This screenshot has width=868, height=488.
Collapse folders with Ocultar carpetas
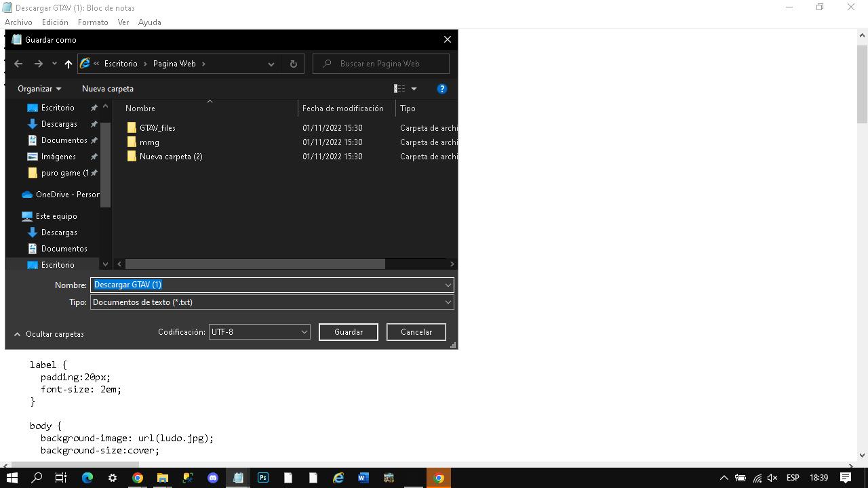49,334
